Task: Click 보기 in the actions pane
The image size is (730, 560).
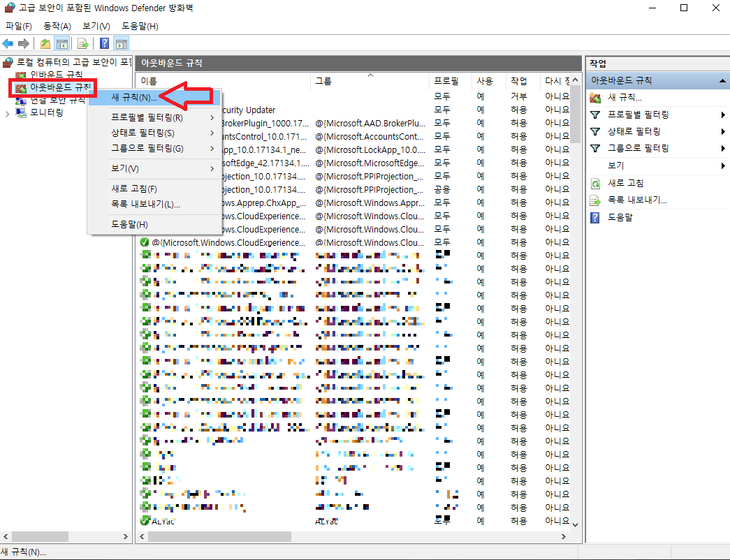Action: 616,165
